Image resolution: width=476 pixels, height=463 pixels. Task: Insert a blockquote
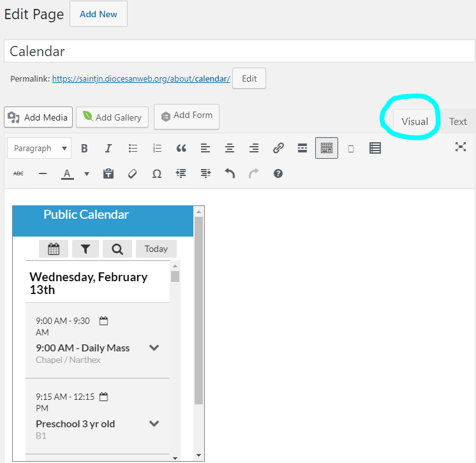click(x=181, y=149)
